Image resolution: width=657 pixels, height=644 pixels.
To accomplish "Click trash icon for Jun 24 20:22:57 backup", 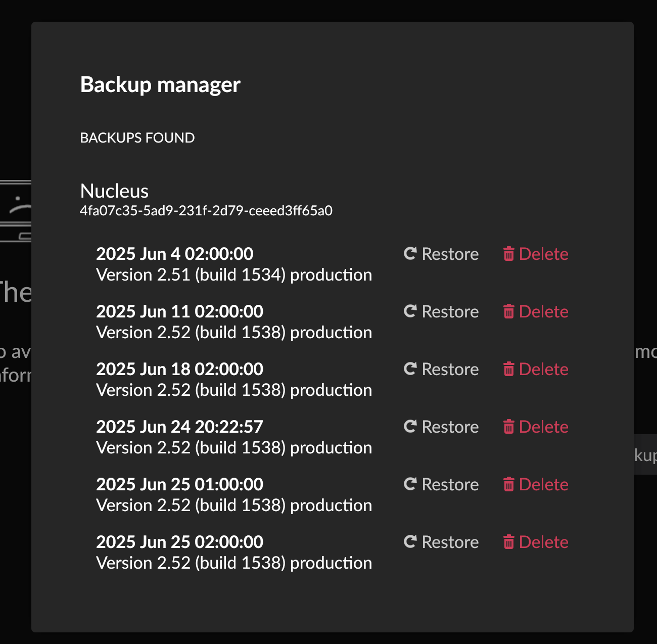I will point(508,427).
